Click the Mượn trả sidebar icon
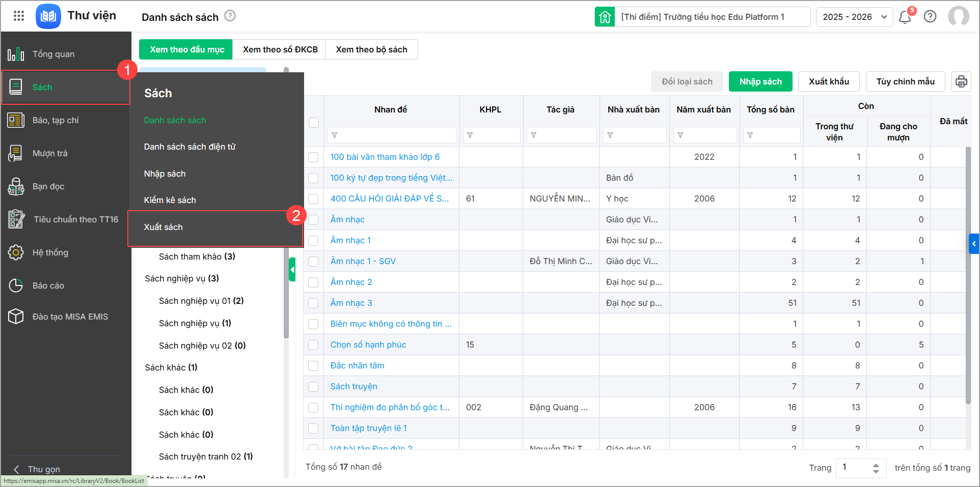980x487 pixels. click(x=16, y=153)
